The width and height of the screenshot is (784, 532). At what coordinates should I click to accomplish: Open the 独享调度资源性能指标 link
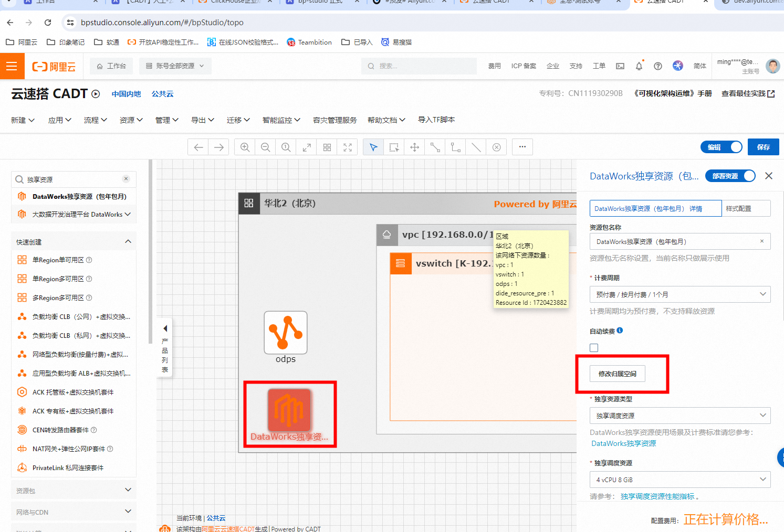click(x=657, y=496)
